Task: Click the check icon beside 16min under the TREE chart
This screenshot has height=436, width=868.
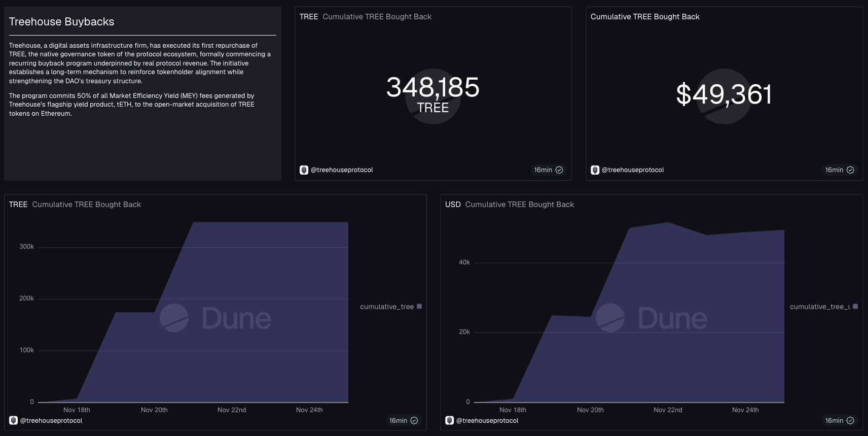Action: pyautogui.click(x=414, y=420)
